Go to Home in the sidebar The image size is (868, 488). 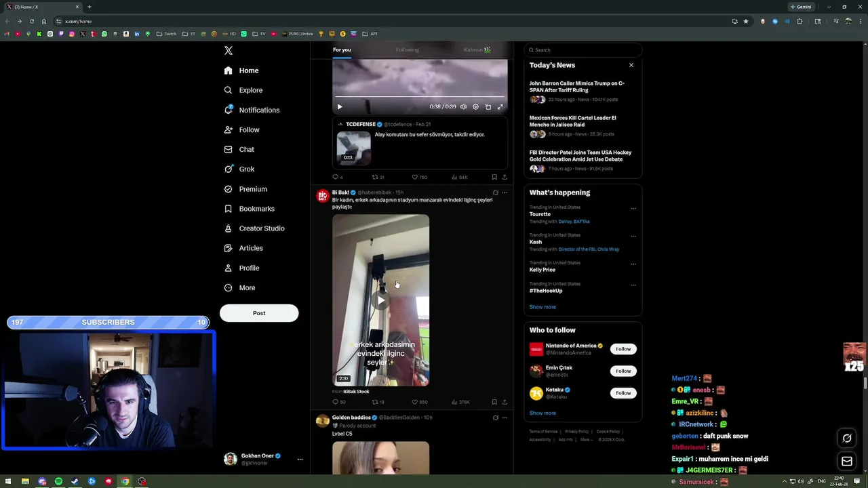tap(241, 70)
